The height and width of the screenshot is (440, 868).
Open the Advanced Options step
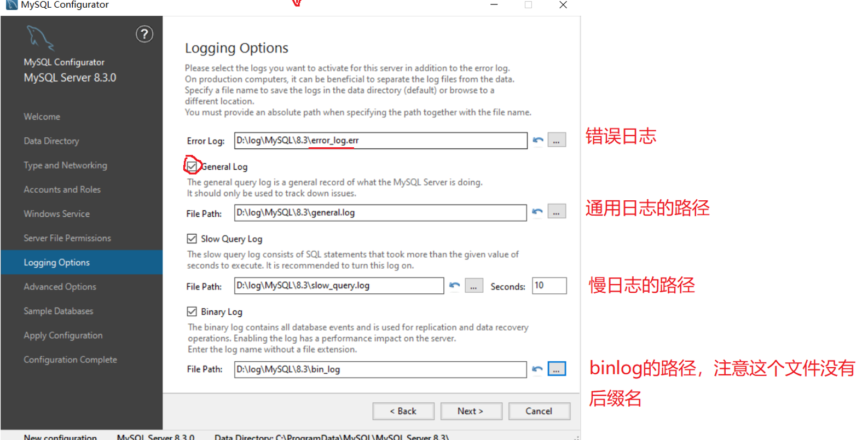tap(60, 287)
